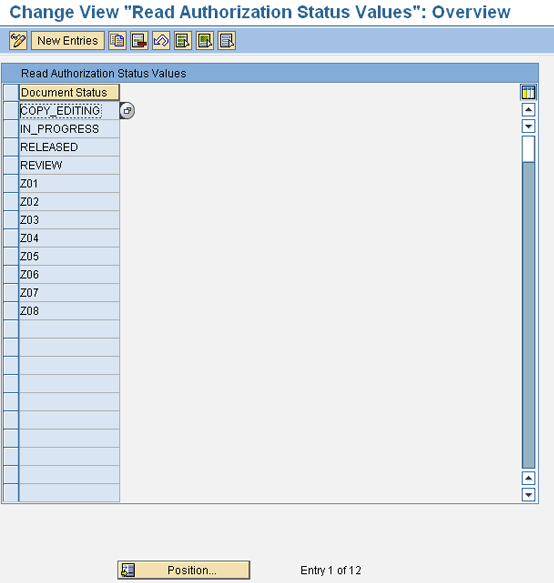Click the Copy As toolbar icon

click(x=117, y=41)
